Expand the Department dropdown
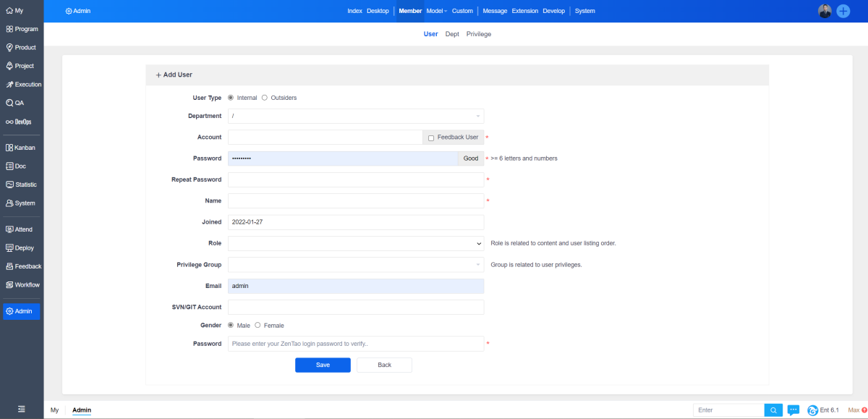Image resolution: width=868 pixels, height=419 pixels. coord(355,116)
